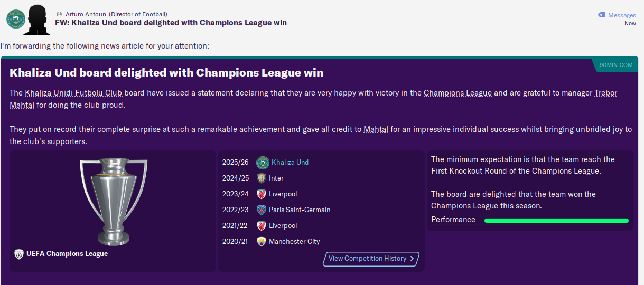Click the Manchester City crest icon

[261, 242]
